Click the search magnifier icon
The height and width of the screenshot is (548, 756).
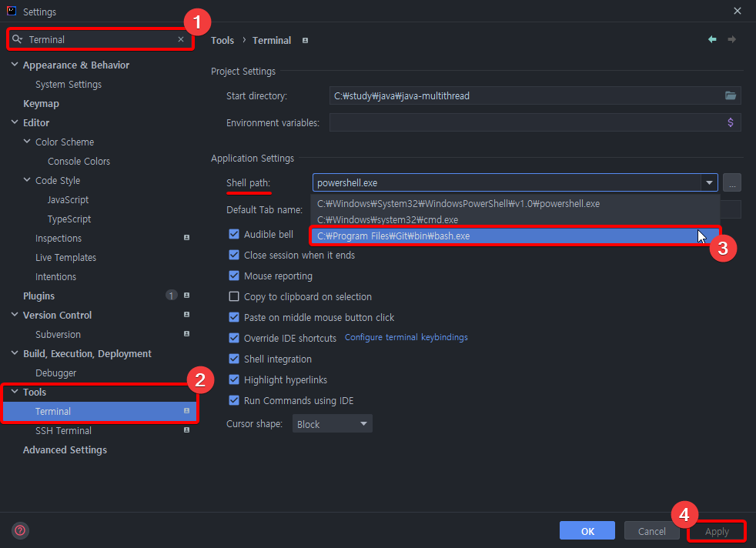point(16,38)
